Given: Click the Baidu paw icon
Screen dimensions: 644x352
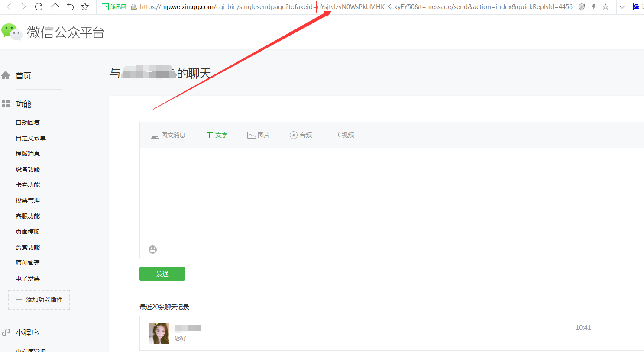Looking at the screenshot, I should 636,7.
